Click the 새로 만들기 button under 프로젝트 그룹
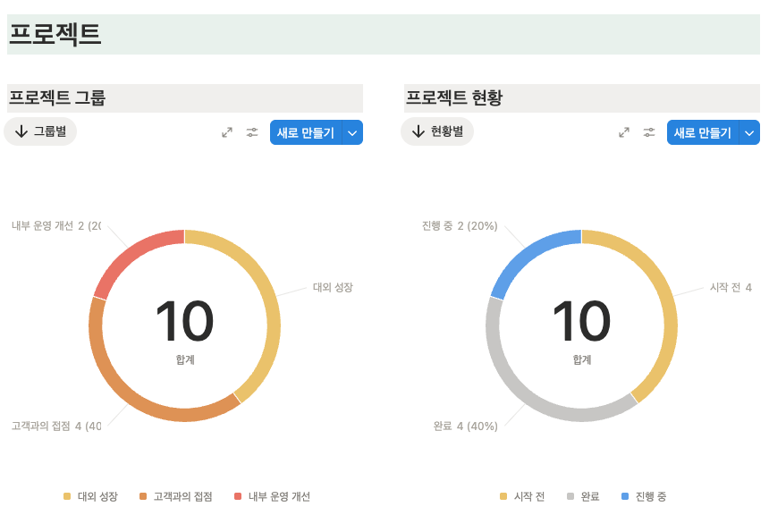 (x=304, y=132)
